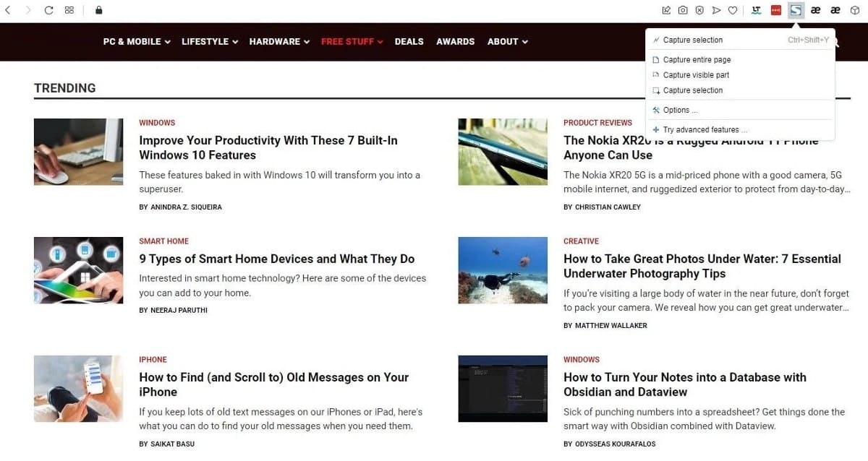Open the cube-shaped extension icon
This screenshot has height=461, width=868.
[x=854, y=10]
